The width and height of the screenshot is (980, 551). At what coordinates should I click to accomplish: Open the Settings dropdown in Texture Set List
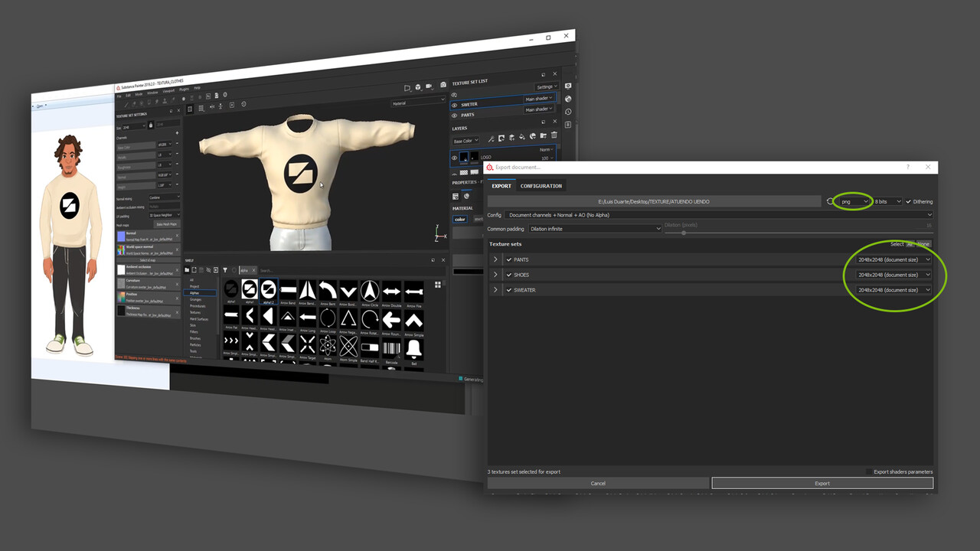tap(546, 86)
